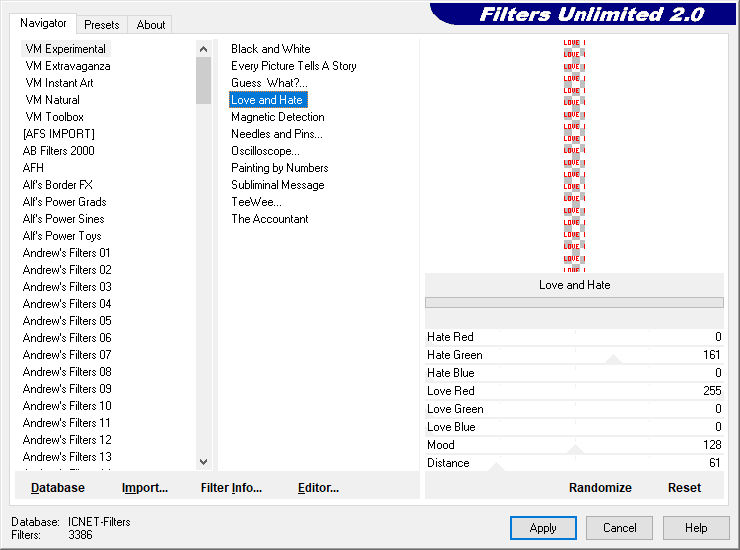Viewport: 740px width, 550px height.
Task: Apply the Love and Hate filter
Action: [543, 527]
